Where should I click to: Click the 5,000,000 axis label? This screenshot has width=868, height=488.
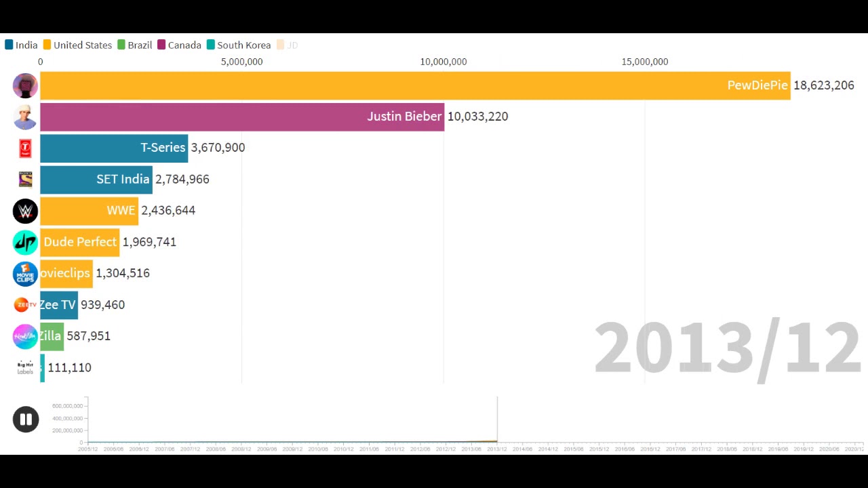(242, 62)
